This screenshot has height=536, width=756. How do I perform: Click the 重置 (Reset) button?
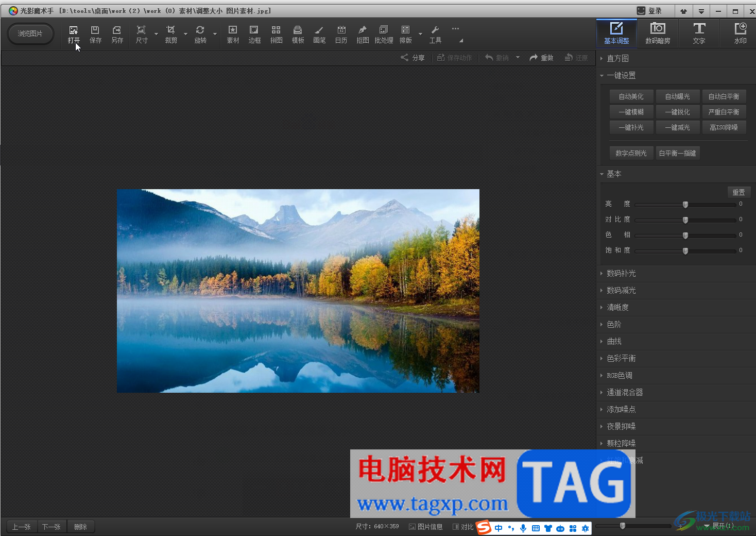tap(739, 192)
